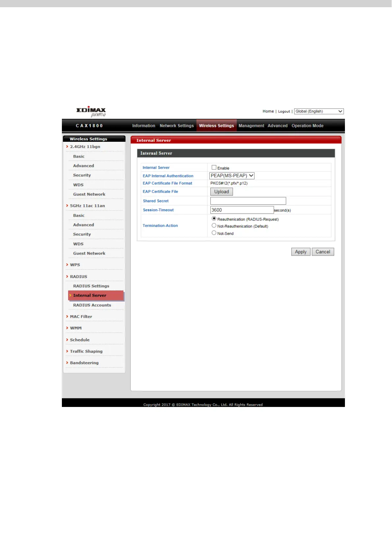This screenshot has width=392, height=554.
Task: Expand the WMM section
Action: (x=76, y=328)
